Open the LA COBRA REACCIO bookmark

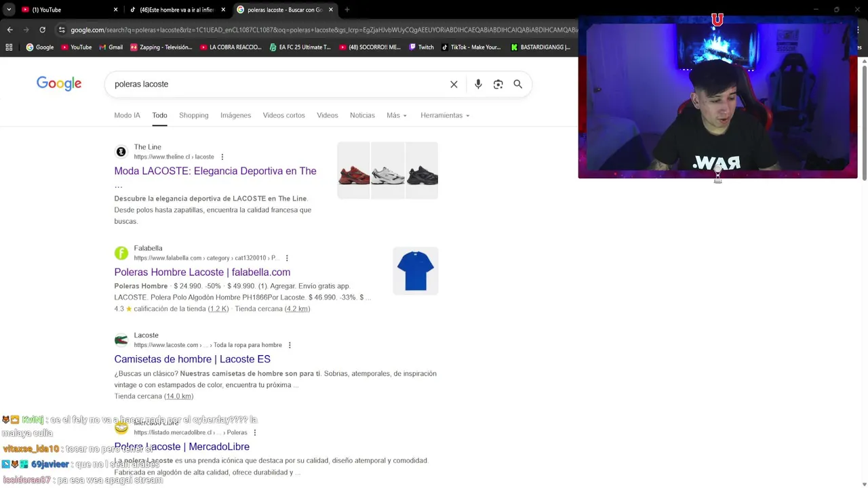[231, 47]
